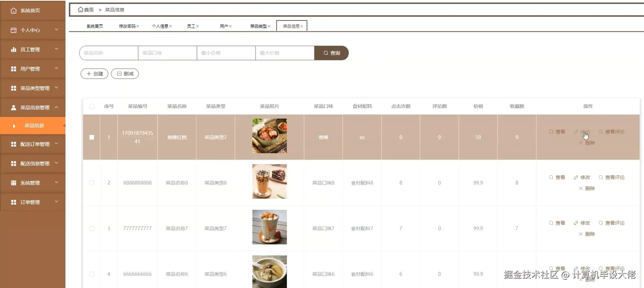This screenshot has height=288, width=644.
Task: Click 删除 X icon for row 7777777777
Action: click(x=581, y=234)
